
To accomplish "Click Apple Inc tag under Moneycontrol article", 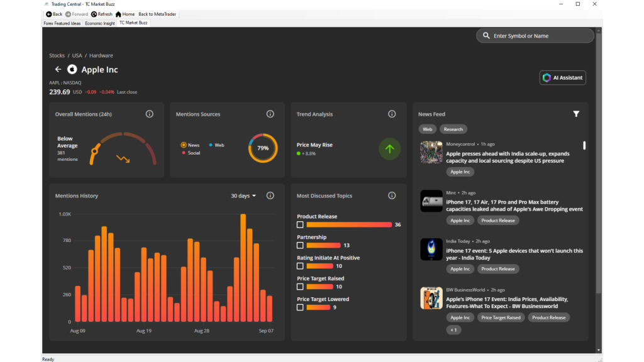I will tap(460, 172).
